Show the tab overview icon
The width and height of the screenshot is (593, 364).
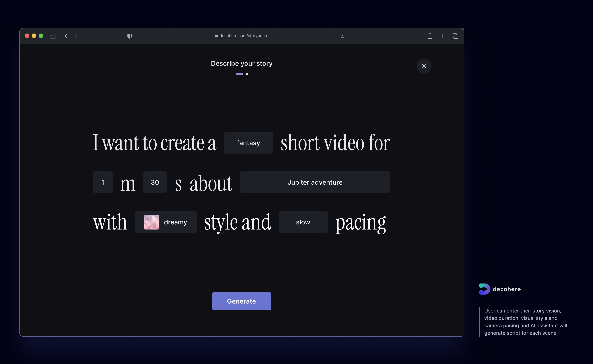455,36
